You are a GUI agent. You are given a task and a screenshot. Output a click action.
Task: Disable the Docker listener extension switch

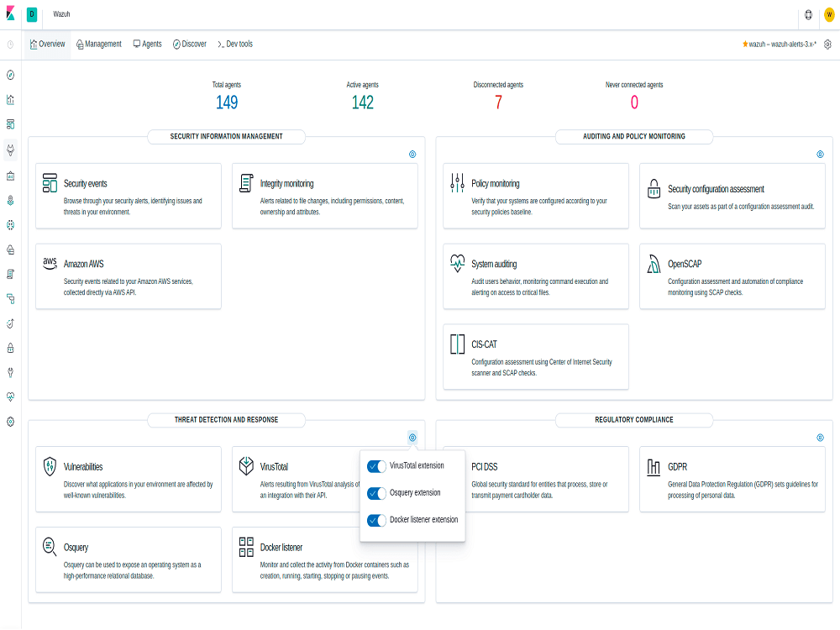click(376, 520)
